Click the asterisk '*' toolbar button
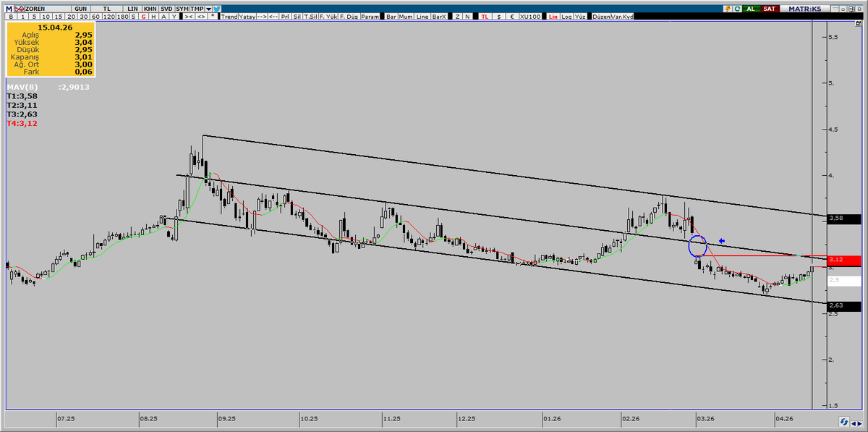868x432 pixels. tap(213, 17)
